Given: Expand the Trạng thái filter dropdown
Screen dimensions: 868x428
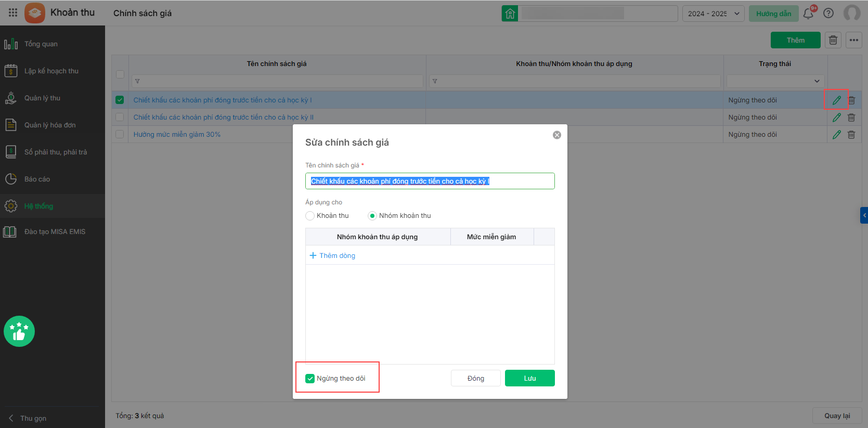Looking at the screenshot, I should point(775,81).
